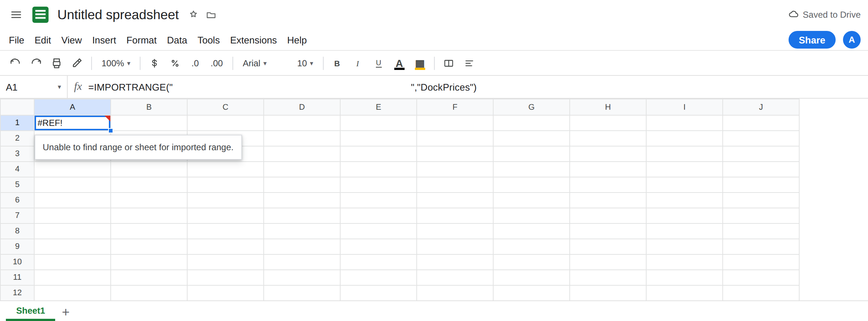Pick a text color
Screen dimensions: 868x321
coord(399,64)
